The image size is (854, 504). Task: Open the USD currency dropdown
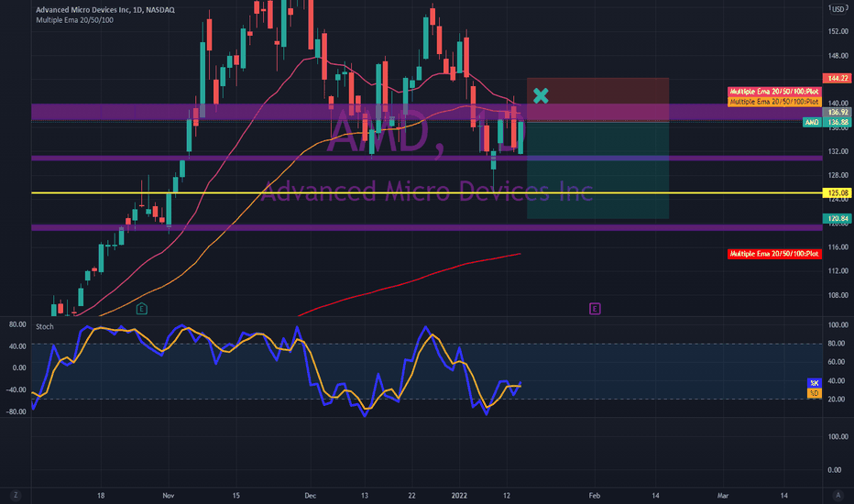coord(838,9)
